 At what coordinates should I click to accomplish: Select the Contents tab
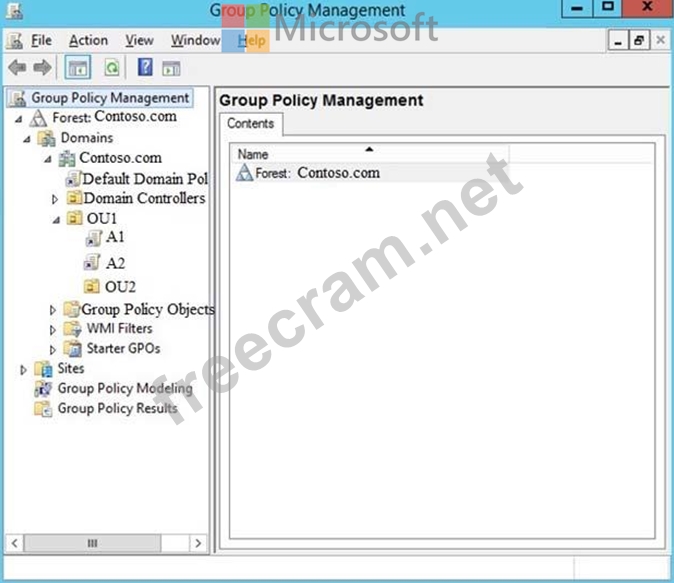tap(251, 123)
